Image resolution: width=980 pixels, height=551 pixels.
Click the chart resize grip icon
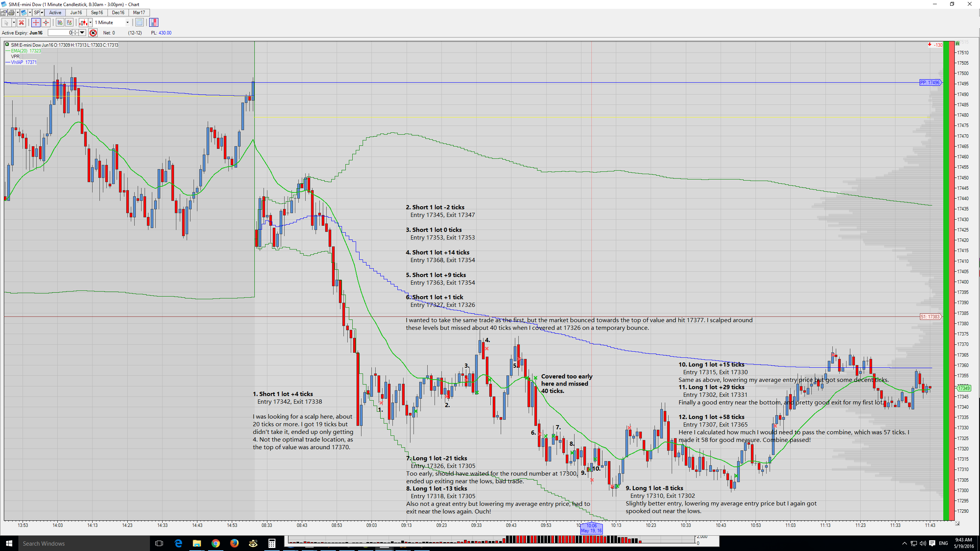[x=957, y=523]
